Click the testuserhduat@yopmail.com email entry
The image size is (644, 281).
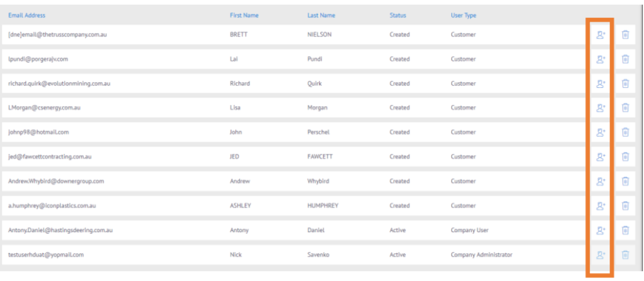(x=46, y=255)
